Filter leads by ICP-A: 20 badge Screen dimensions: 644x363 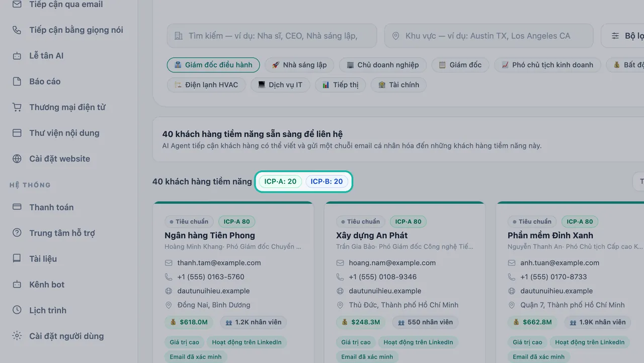280,181
